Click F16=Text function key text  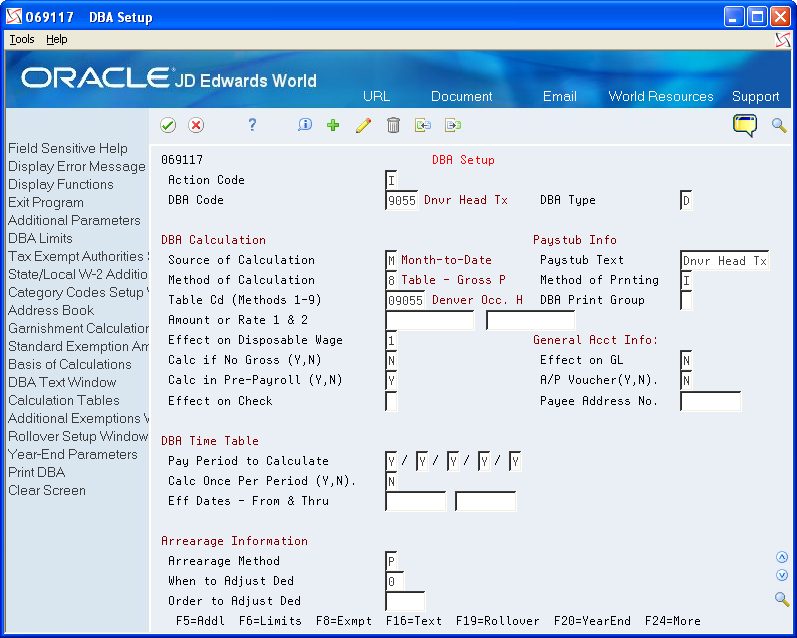point(414,621)
